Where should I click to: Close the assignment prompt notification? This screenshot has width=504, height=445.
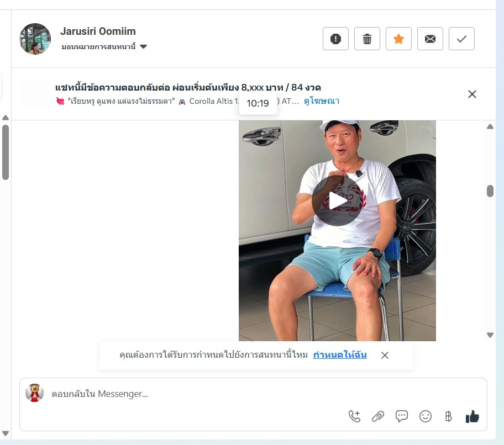click(x=385, y=355)
